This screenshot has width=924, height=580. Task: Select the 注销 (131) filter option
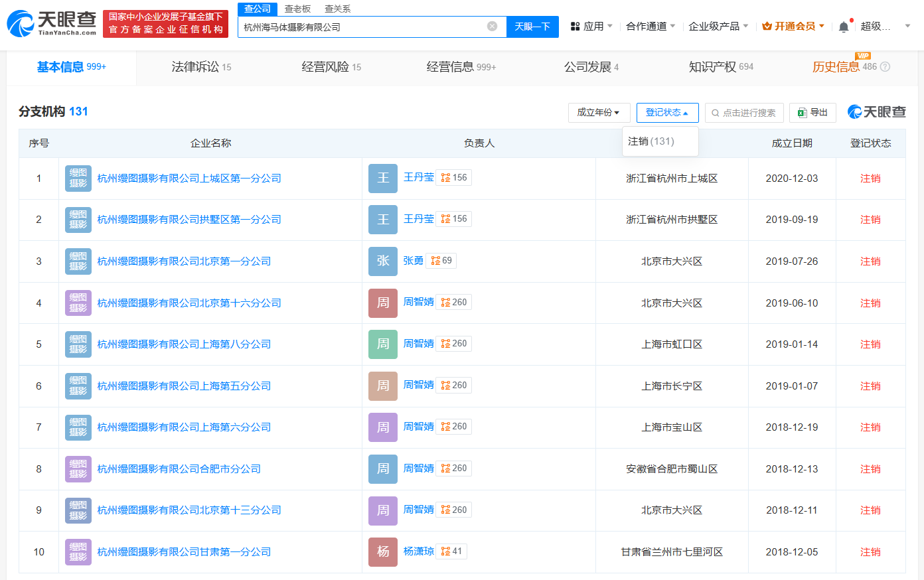click(651, 141)
